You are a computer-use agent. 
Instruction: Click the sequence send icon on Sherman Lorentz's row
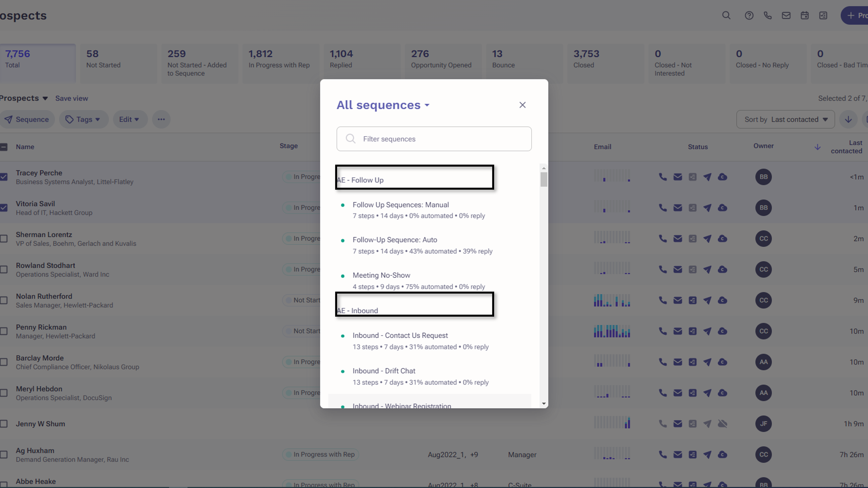[x=708, y=238]
